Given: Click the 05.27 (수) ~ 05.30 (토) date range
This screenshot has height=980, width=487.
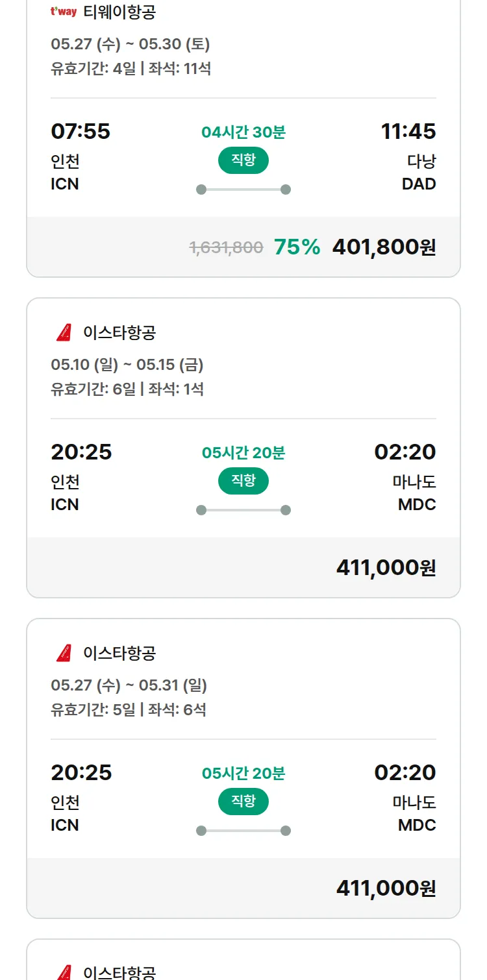Looking at the screenshot, I should pos(131,44).
